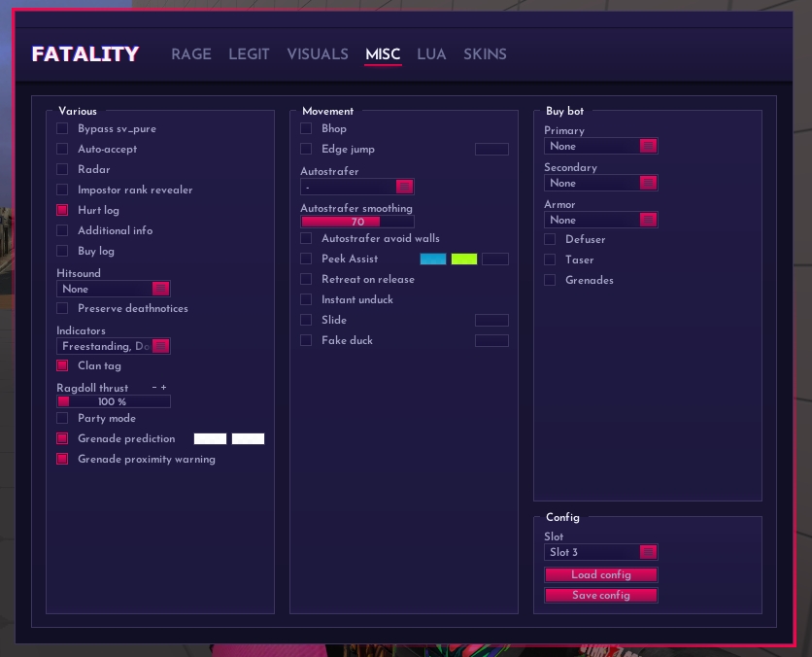Disable the Hurt log checkbox

click(x=62, y=210)
